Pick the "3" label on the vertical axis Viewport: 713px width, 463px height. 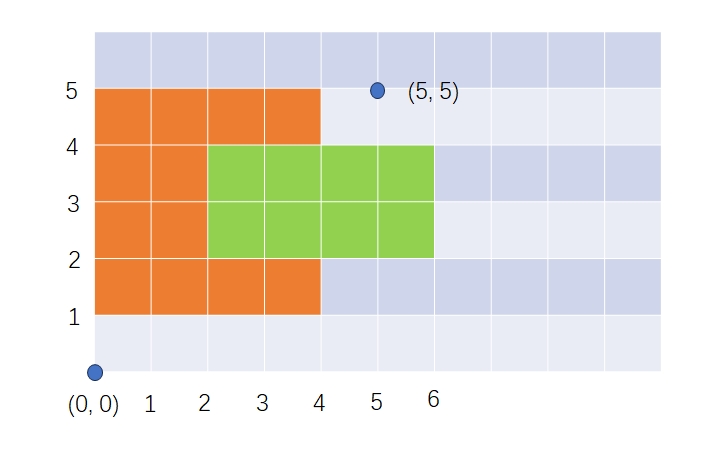click(x=72, y=204)
